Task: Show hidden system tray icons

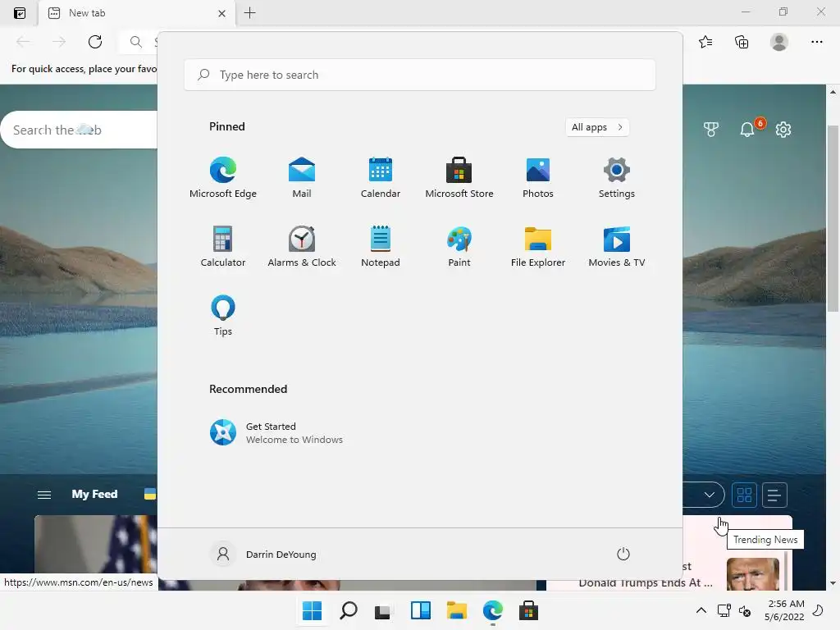Action: (x=701, y=610)
